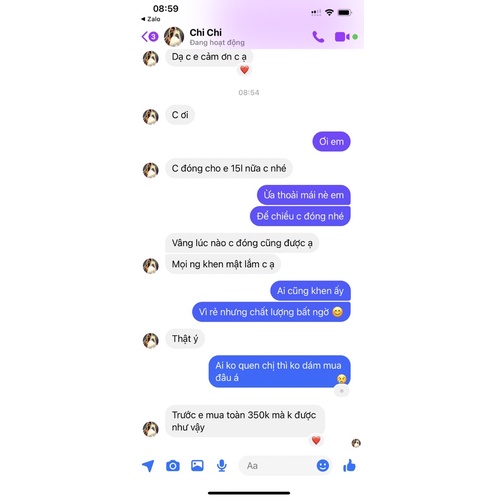Tap heart reaction on 'Dạ c e cảm ơn' message
This screenshot has width=499, height=499.
coord(244,70)
